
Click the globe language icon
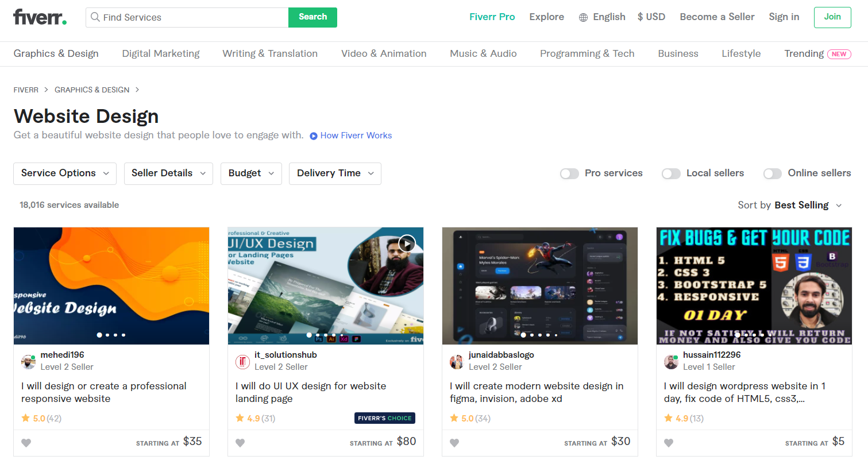(x=583, y=17)
